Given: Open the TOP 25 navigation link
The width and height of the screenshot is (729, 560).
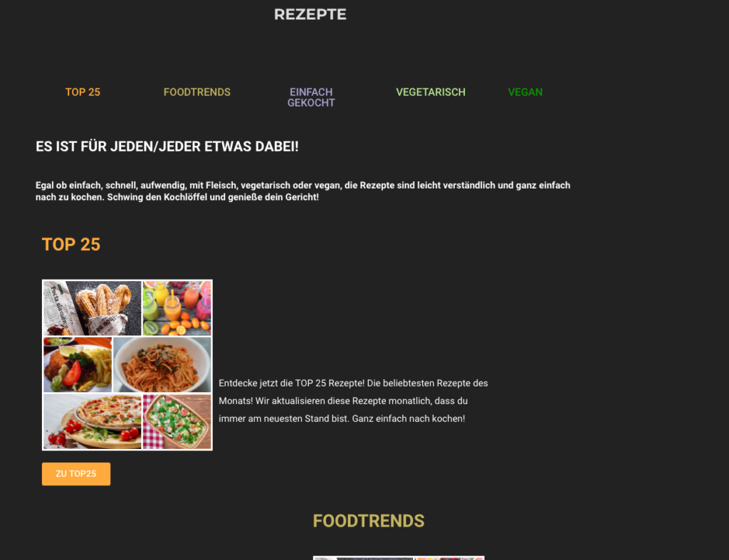Looking at the screenshot, I should pyautogui.click(x=83, y=92).
